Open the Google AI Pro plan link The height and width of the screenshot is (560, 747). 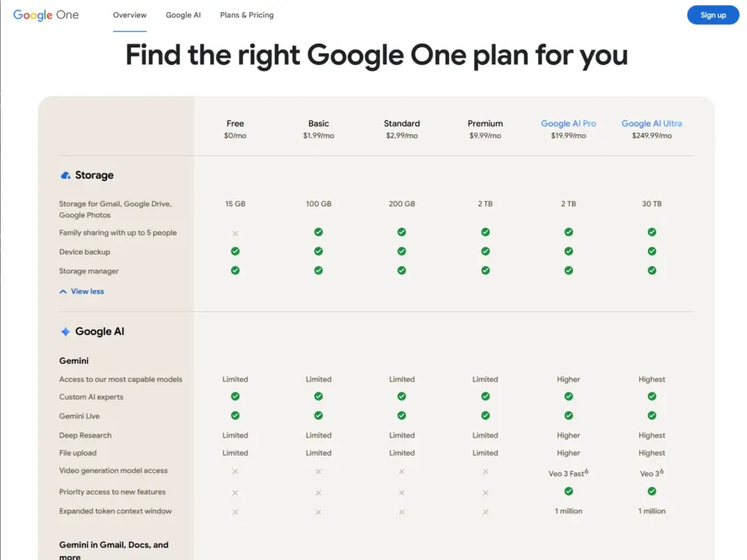click(x=568, y=124)
